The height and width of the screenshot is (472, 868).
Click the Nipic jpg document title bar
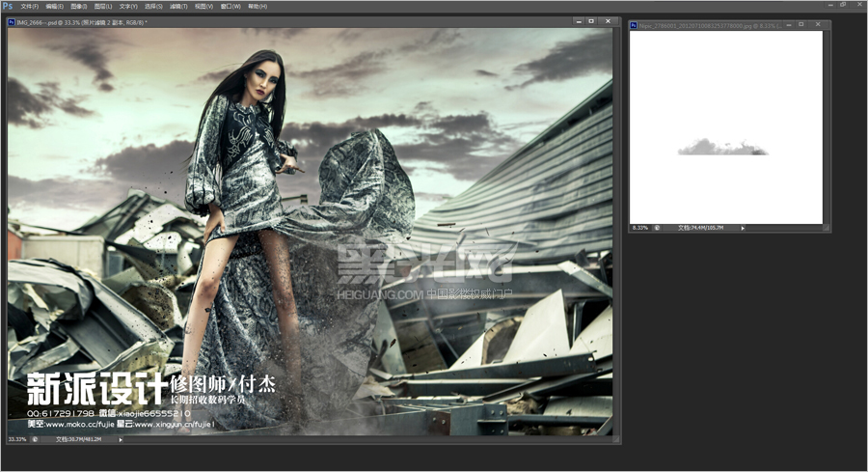click(x=730, y=25)
